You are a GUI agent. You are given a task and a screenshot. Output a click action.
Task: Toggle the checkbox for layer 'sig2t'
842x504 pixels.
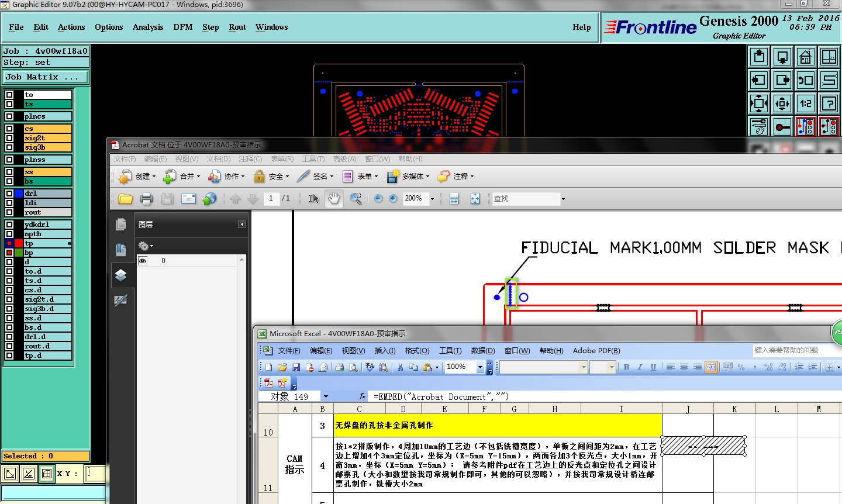[9, 138]
